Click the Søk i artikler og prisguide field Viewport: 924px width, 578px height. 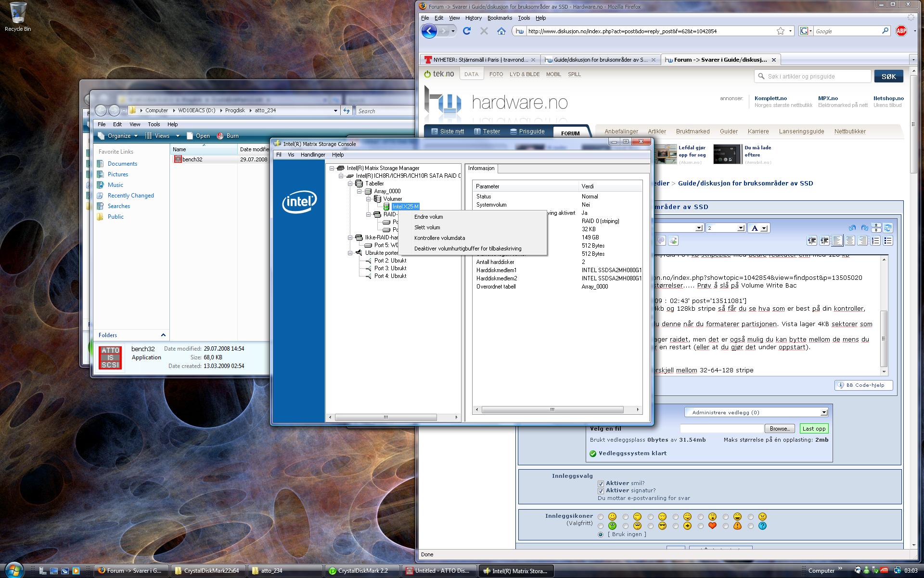(x=812, y=77)
